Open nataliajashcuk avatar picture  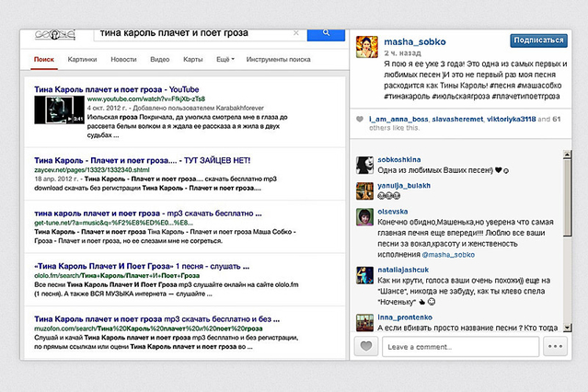click(364, 275)
